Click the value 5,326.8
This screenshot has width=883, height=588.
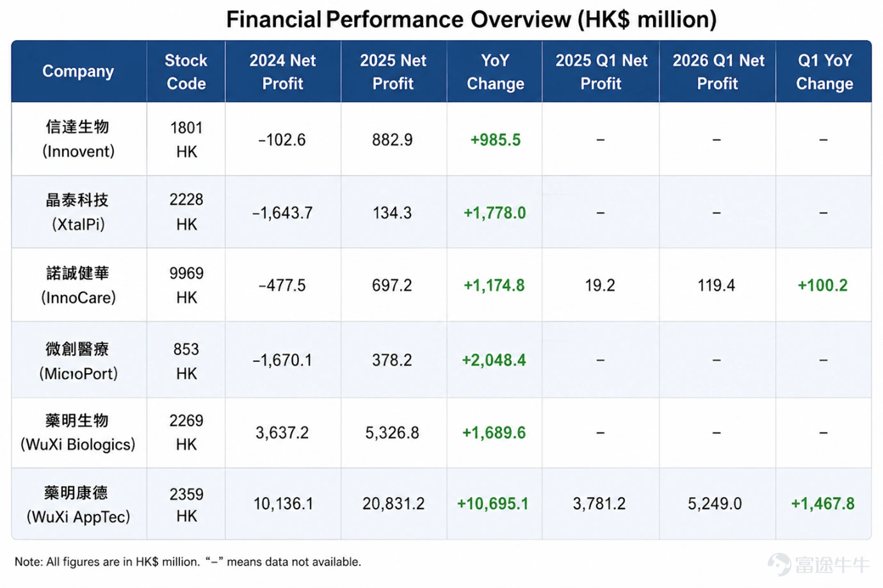click(393, 433)
